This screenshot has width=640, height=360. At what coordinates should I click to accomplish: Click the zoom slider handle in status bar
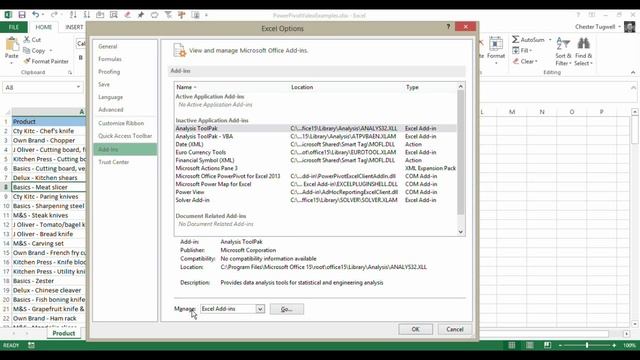coord(587,345)
